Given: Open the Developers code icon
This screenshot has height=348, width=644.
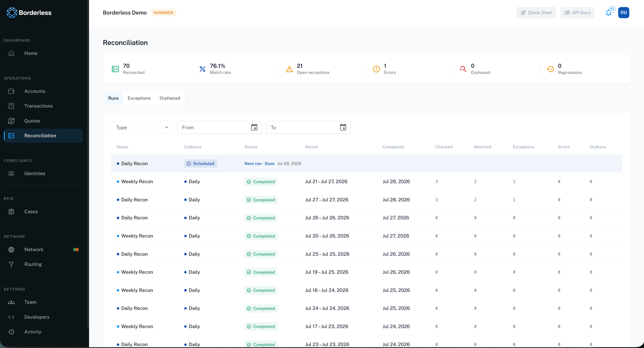Looking at the screenshot, I should [11, 317].
